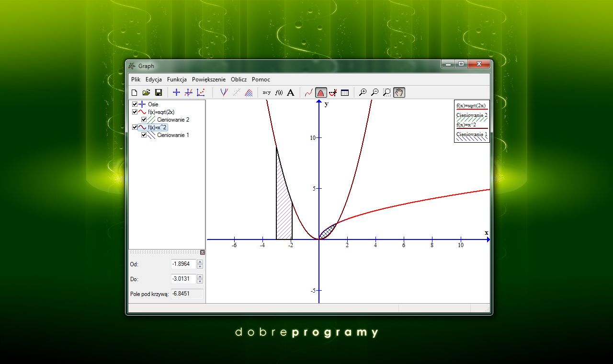Viewport: 613px width, 364px height.
Task: Minimize the Graph window
Action: pos(449,64)
